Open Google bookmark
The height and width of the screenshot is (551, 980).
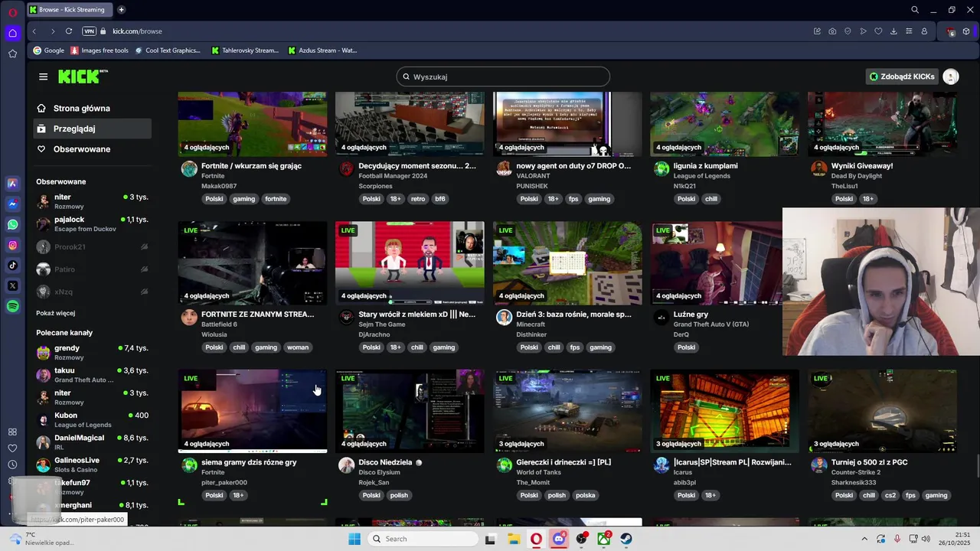point(49,51)
